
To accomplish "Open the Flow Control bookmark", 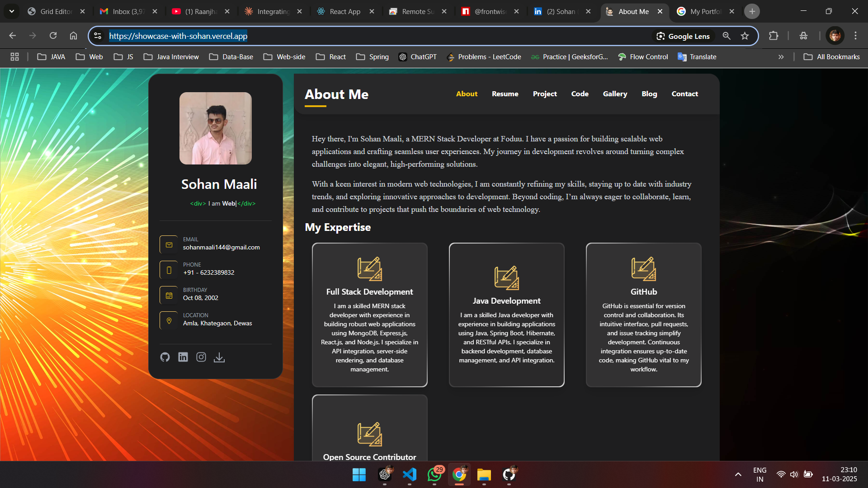I will (x=643, y=57).
